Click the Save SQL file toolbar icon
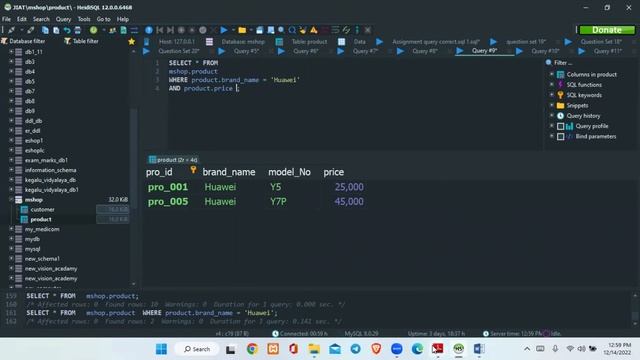The width and height of the screenshot is (640, 360). click(x=260, y=30)
